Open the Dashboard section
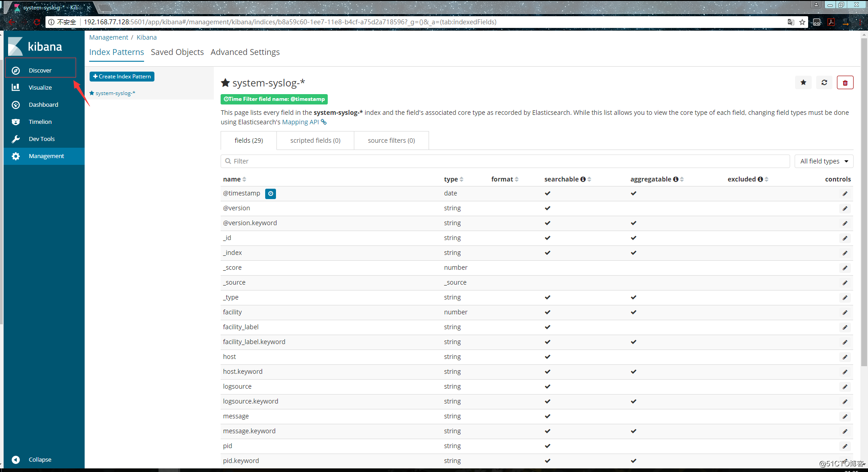Viewport: 868px width, 472px height. pos(43,104)
